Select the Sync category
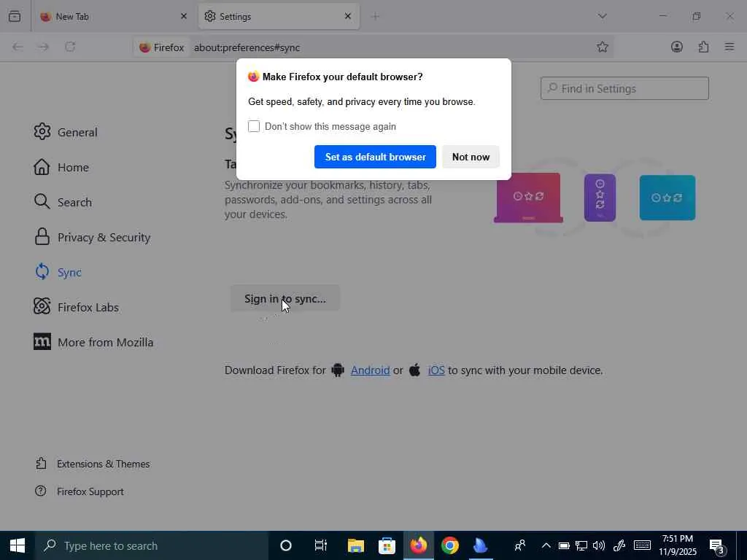This screenshot has width=747, height=560. 58,272
